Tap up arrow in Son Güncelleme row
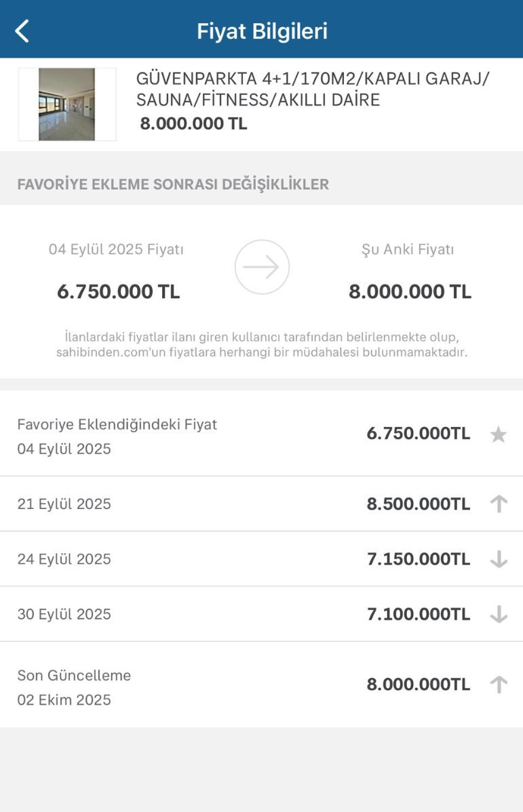The image size is (523, 812). pos(499,685)
